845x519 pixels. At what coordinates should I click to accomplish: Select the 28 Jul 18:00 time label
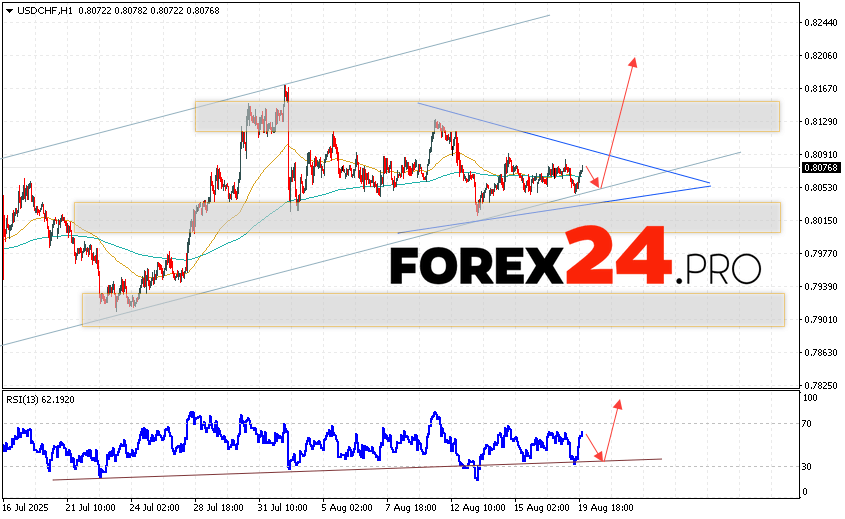[218, 508]
